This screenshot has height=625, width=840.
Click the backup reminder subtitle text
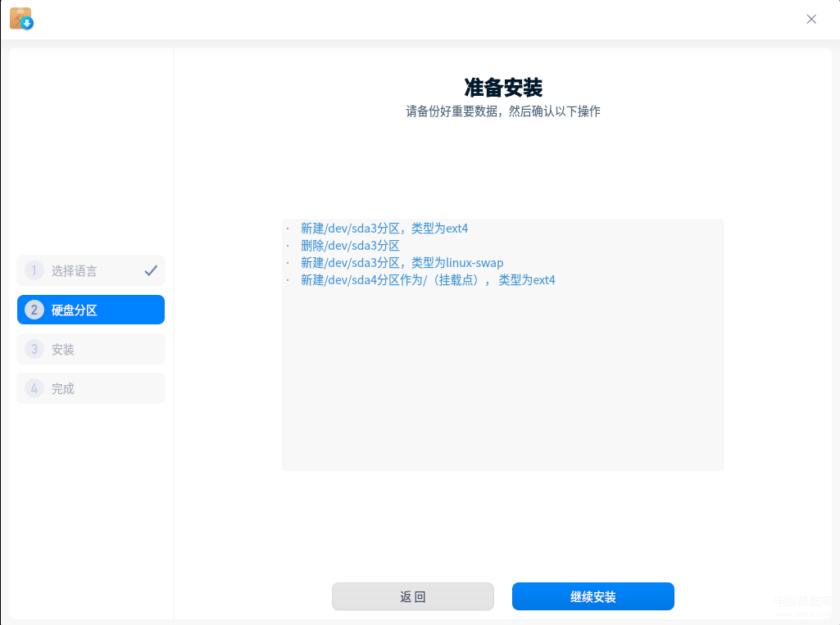[x=503, y=111]
